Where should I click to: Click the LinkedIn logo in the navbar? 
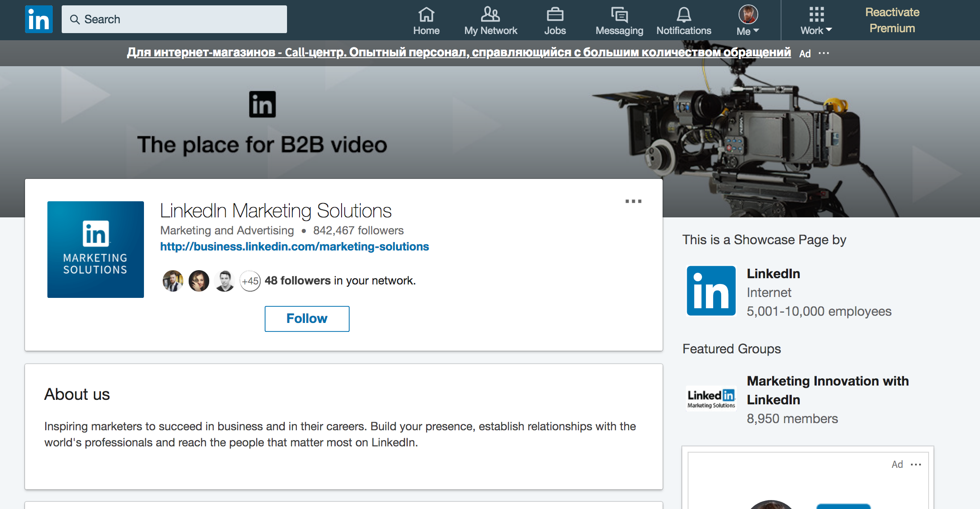(x=39, y=19)
